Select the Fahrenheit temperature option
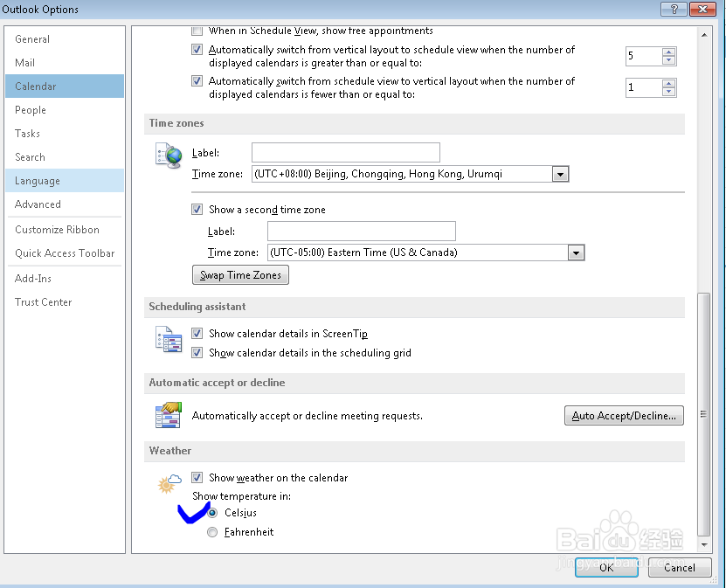 pyautogui.click(x=212, y=532)
